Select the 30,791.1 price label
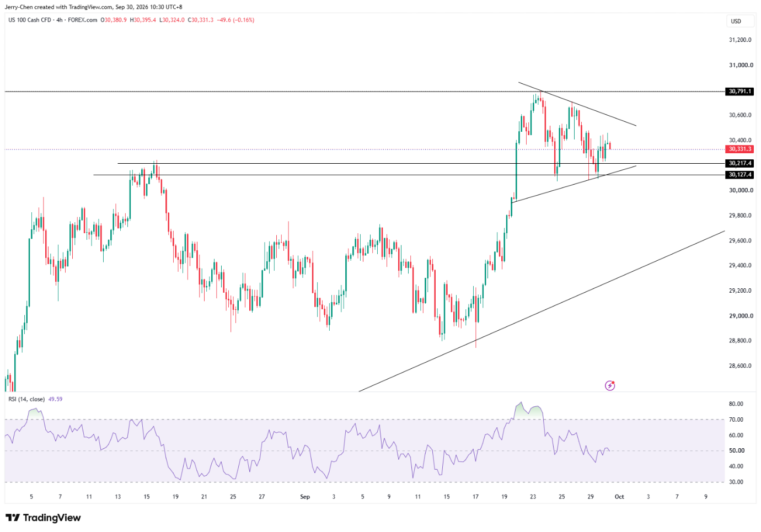The image size is (761, 532). pyautogui.click(x=739, y=92)
